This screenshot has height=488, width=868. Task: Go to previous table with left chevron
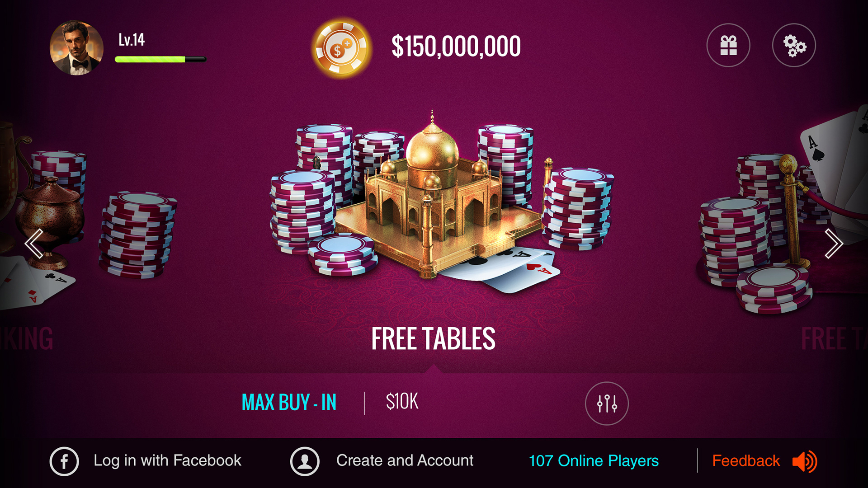[x=34, y=244]
